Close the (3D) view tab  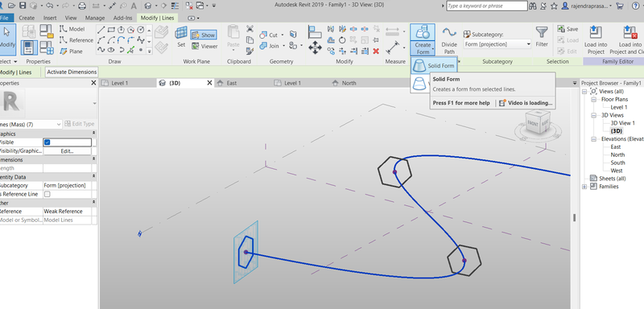pyautogui.click(x=209, y=83)
